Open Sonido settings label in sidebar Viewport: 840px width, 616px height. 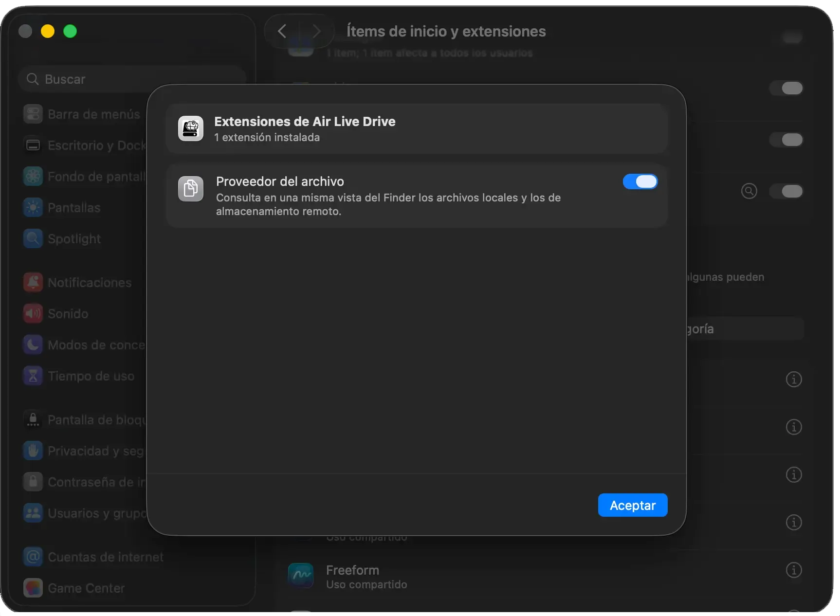pos(68,313)
